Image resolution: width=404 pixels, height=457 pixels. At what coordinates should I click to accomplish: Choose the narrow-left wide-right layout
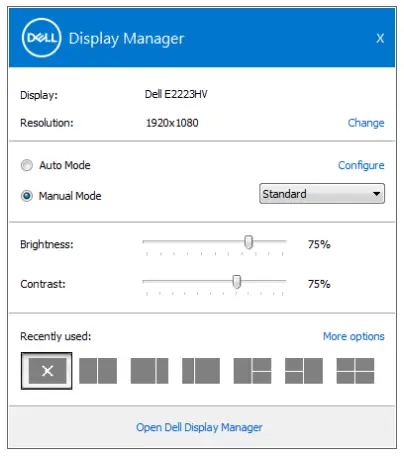pos(201,371)
